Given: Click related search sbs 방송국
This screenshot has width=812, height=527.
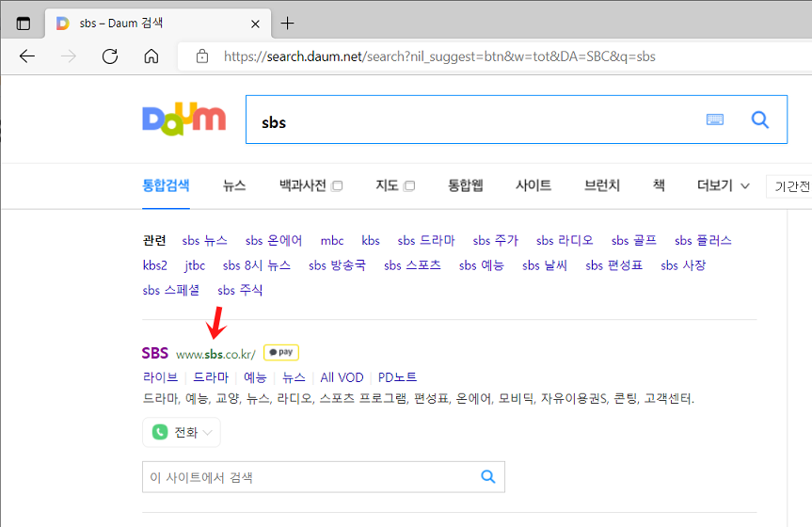Looking at the screenshot, I should tap(337, 265).
